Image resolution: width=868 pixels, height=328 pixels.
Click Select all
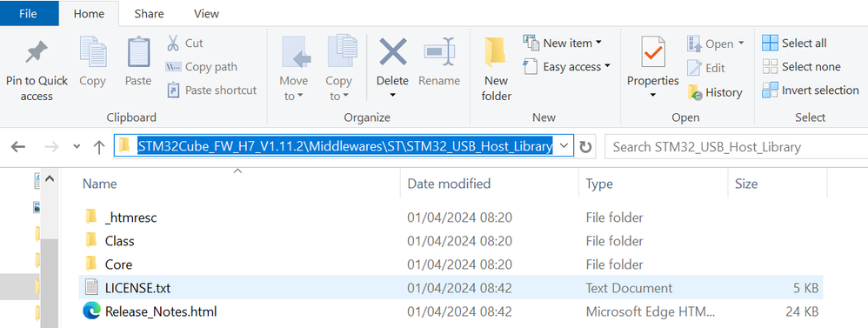[794, 43]
